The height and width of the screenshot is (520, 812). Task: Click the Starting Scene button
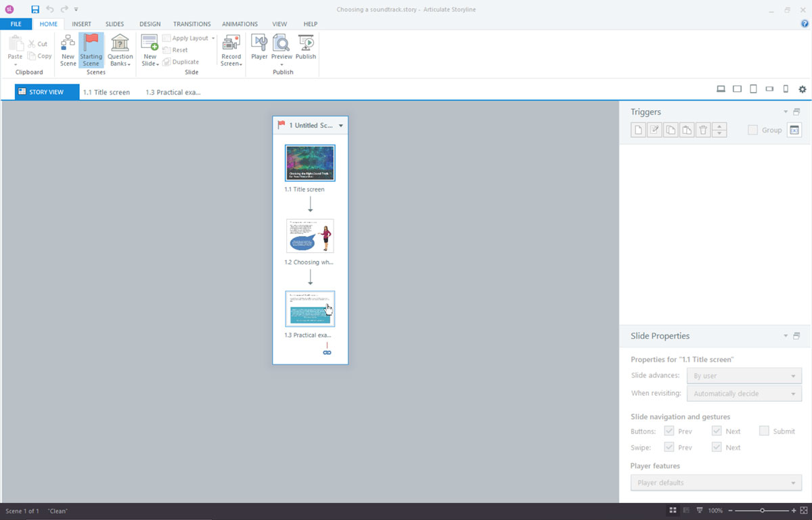[x=91, y=50]
